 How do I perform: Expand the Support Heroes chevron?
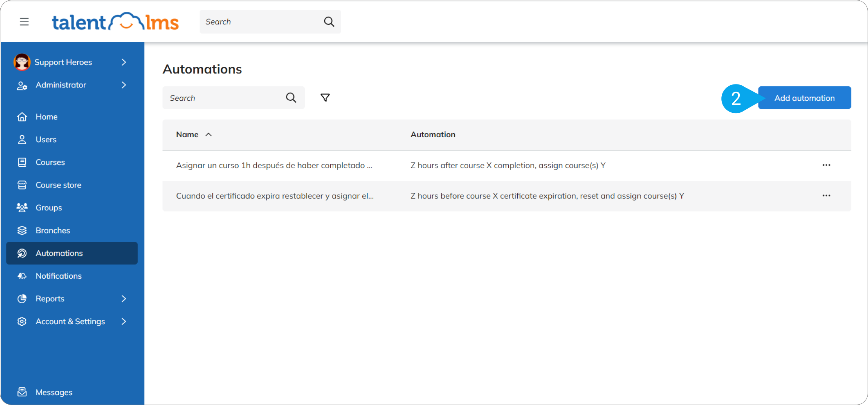[x=124, y=62]
